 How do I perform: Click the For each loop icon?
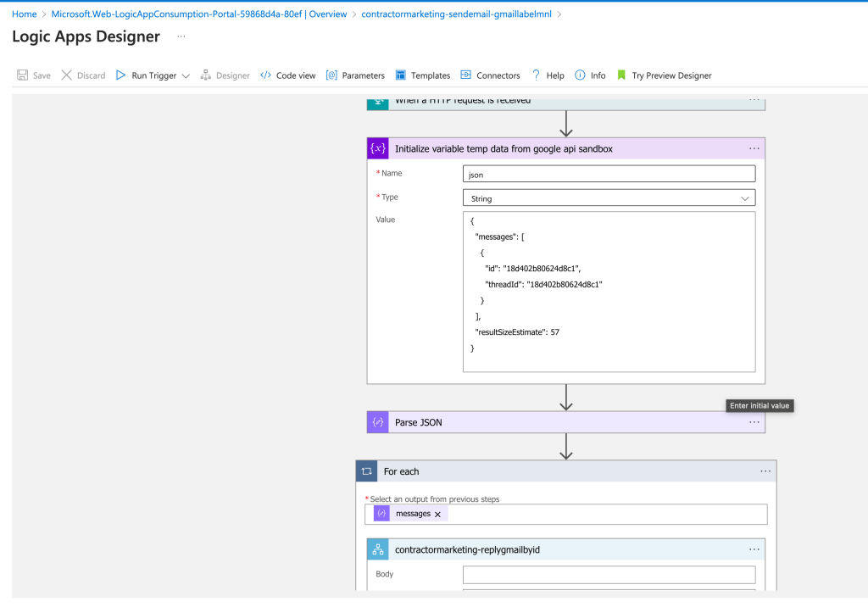point(366,471)
